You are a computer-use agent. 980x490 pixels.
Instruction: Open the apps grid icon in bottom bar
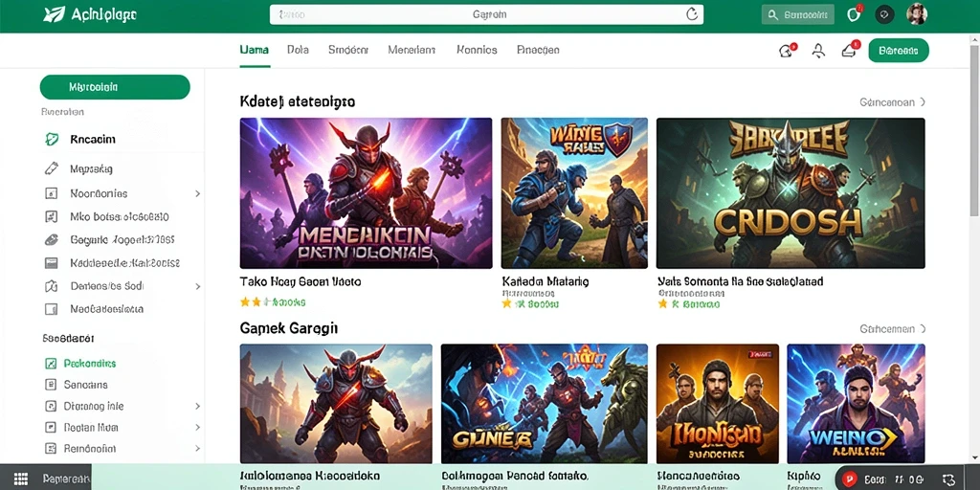(x=21, y=479)
